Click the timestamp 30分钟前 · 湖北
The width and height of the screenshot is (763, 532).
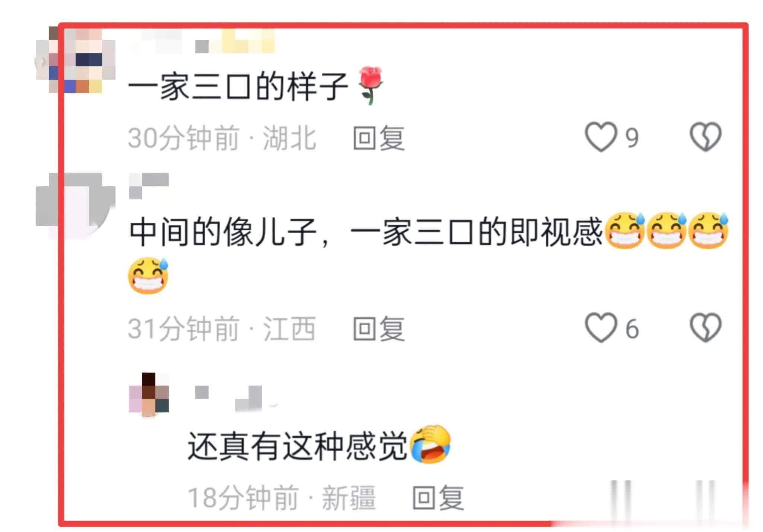click(222, 138)
